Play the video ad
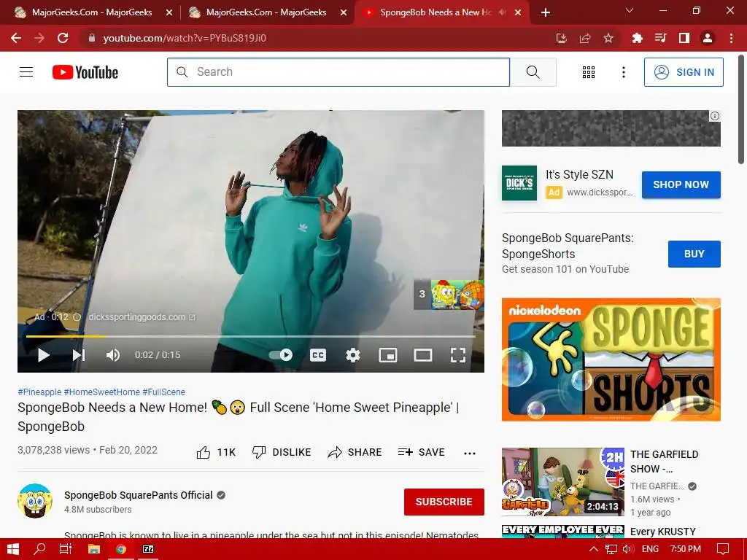 [43, 355]
